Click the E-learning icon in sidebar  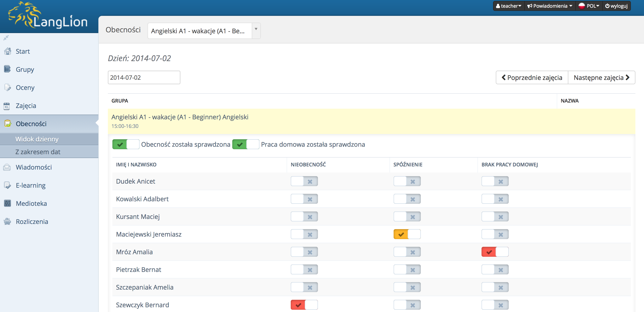7,185
